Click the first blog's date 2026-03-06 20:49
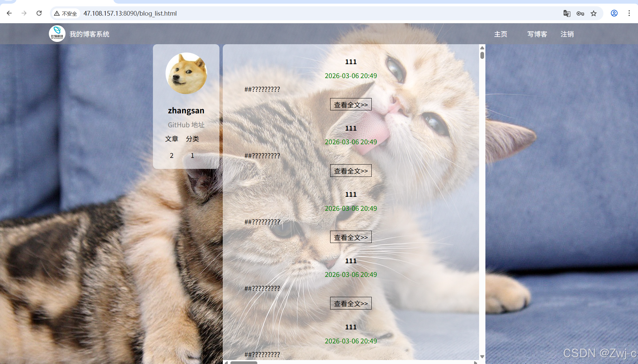The height and width of the screenshot is (364, 638). (351, 76)
